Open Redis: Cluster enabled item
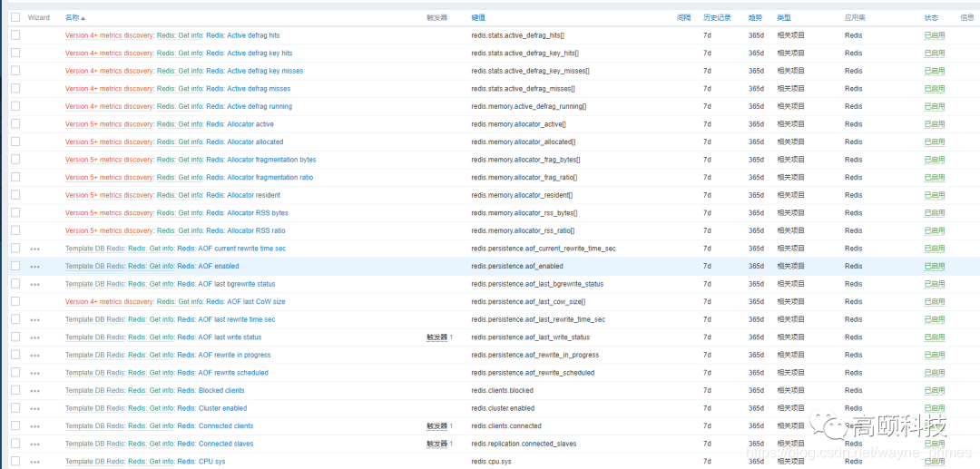Viewport: 980px width, 469px height. click(211, 408)
